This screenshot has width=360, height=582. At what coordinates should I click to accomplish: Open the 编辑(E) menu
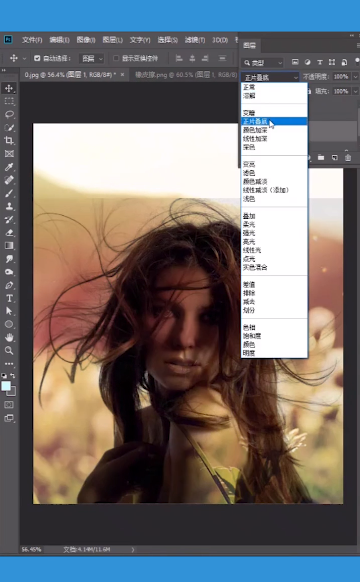tap(59, 40)
